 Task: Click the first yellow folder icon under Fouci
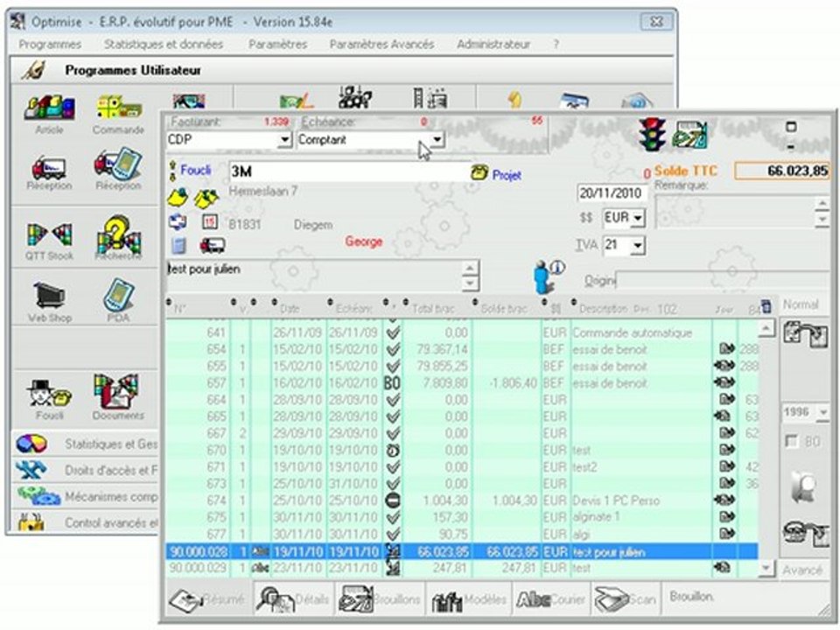[x=178, y=199]
